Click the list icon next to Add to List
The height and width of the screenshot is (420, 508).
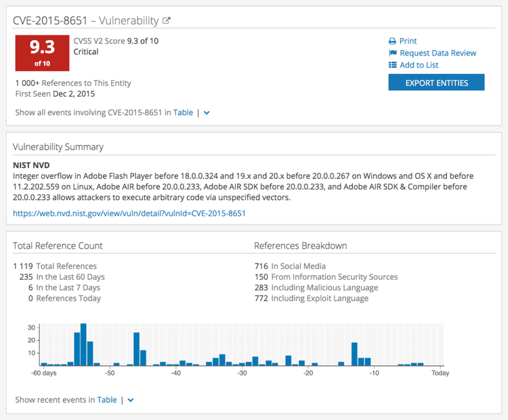(x=392, y=65)
